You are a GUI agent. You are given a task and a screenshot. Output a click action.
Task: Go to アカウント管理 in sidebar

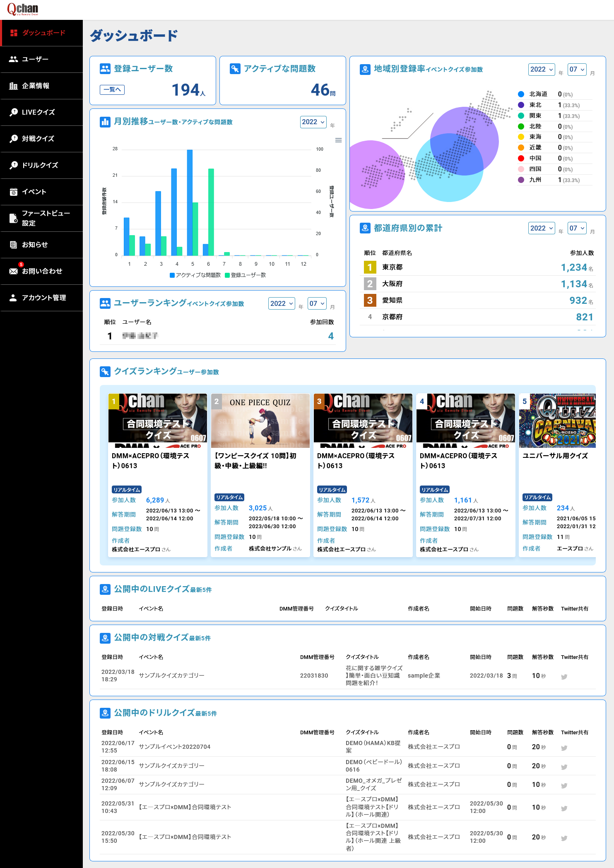pyautogui.click(x=43, y=298)
